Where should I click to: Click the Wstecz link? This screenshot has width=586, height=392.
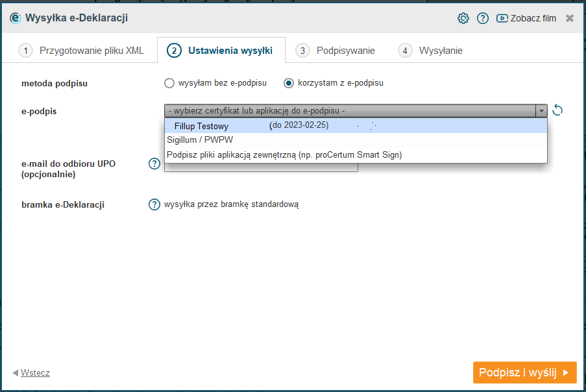click(35, 373)
